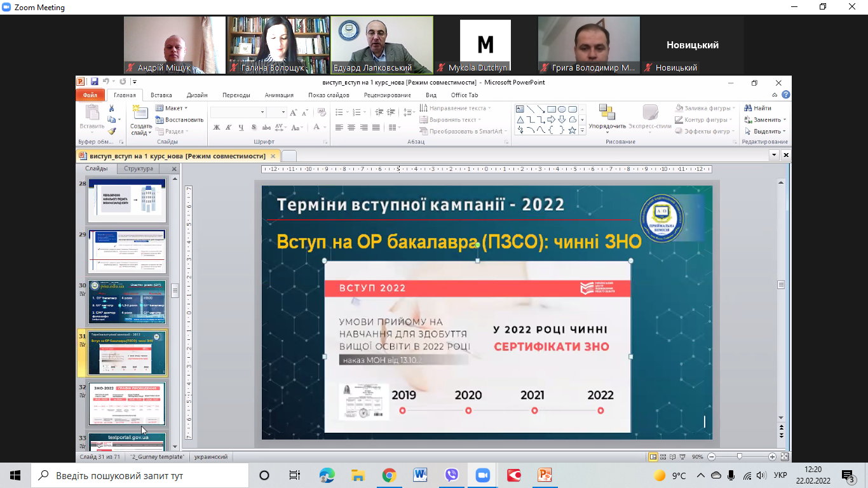Image resolution: width=868 pixels, height=488 pixels.
Task: Click the Find (Найти) binoculars icon
Action: coord(749,108)
